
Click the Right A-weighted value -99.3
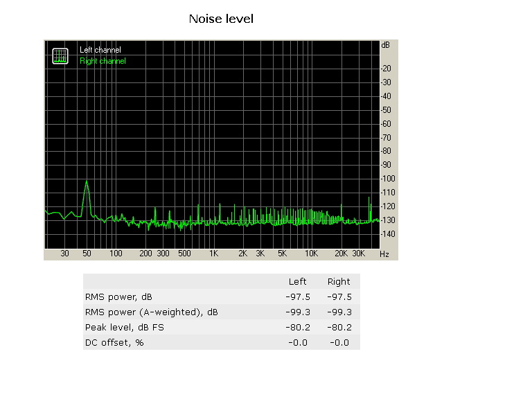[x=339, y=312]
